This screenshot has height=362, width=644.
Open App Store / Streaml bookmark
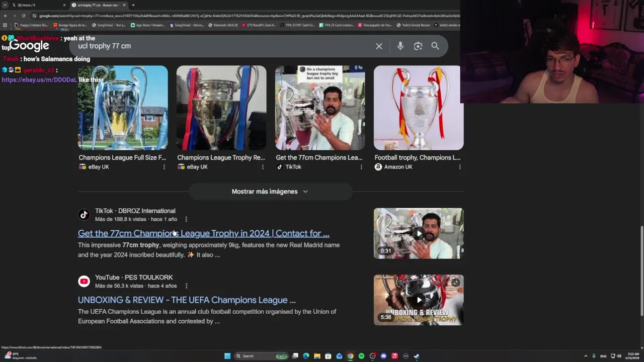147,25
